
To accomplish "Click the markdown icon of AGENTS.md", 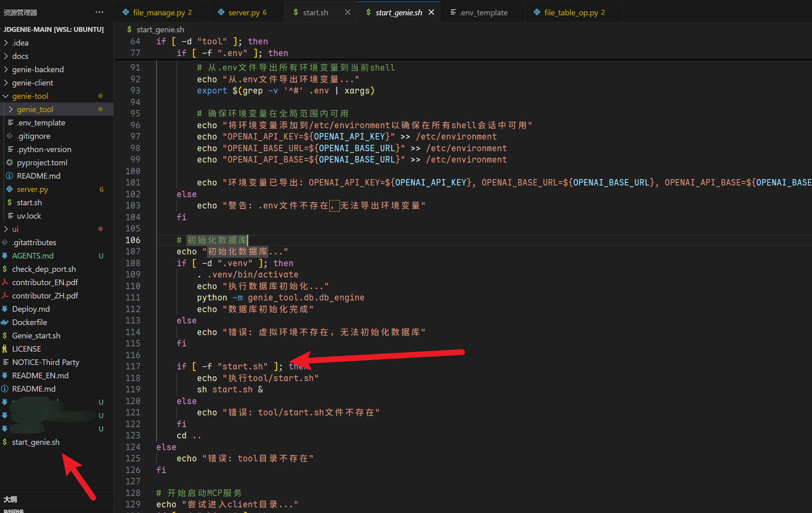I will pos(5,256).
